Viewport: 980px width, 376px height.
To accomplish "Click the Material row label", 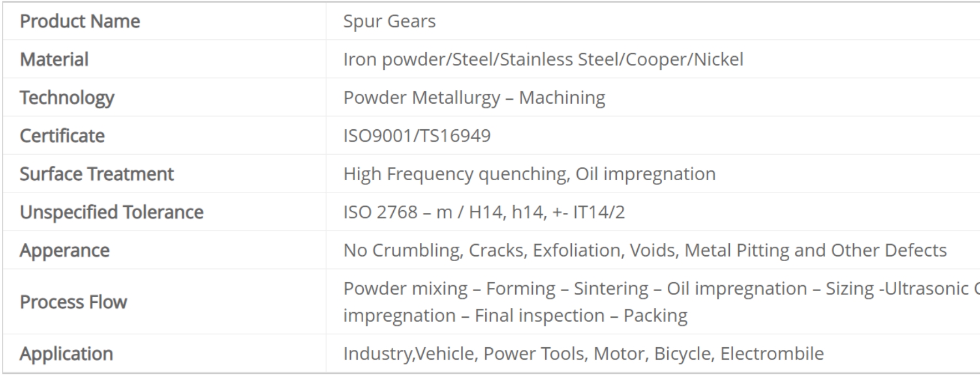I will 54,59.
